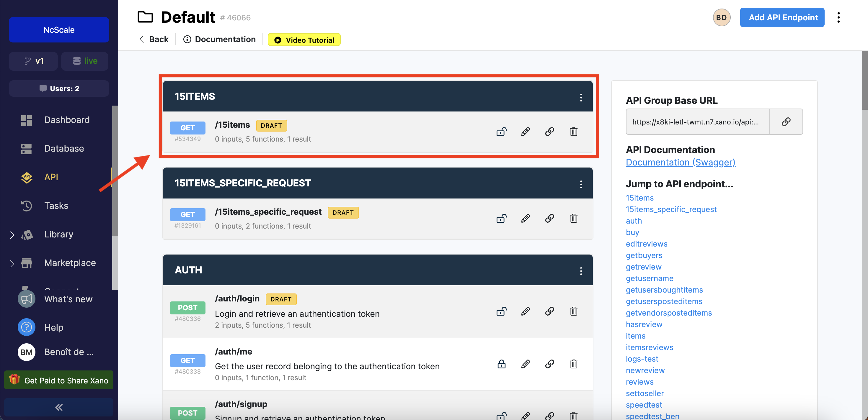Jump to settoseller endpoint link

[x=645, y=394]
